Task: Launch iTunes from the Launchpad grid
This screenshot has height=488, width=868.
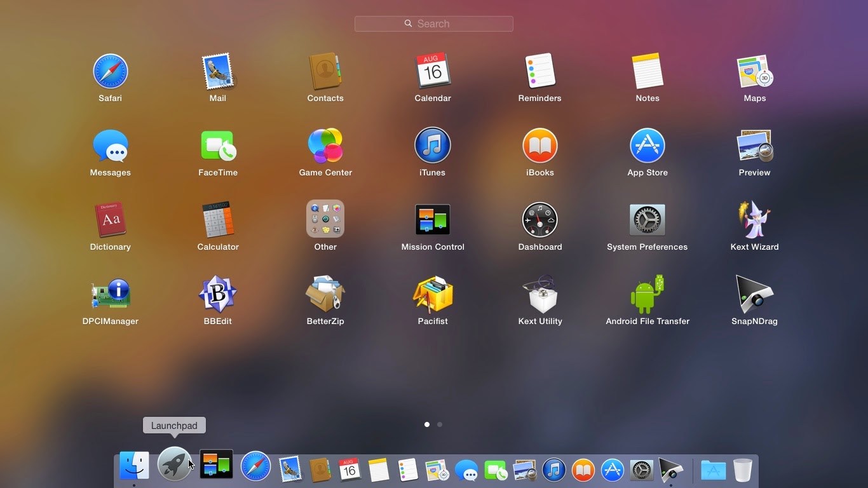Action: (x=433, y=146)
